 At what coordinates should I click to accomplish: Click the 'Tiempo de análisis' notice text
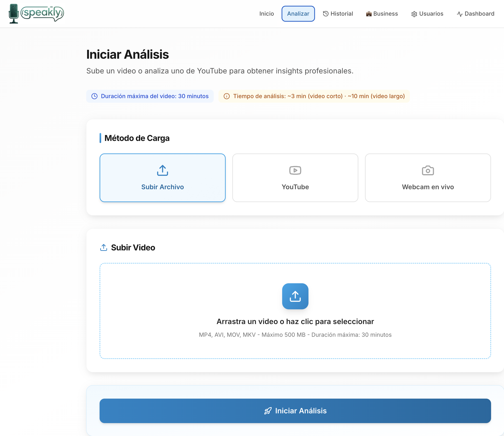(319, 96)
